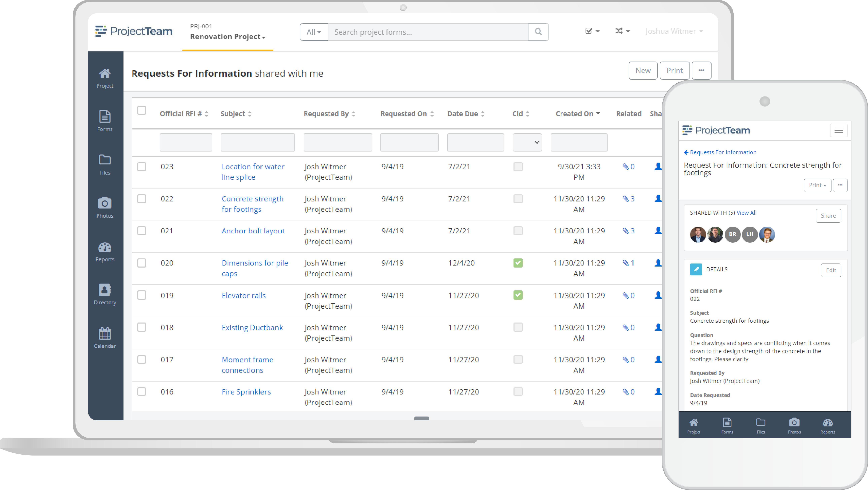The height and width of the screenshot is (490, 868).
Task: Open related attachments for RFI 022
Action: pyautogui.click(x=628, y=199)
